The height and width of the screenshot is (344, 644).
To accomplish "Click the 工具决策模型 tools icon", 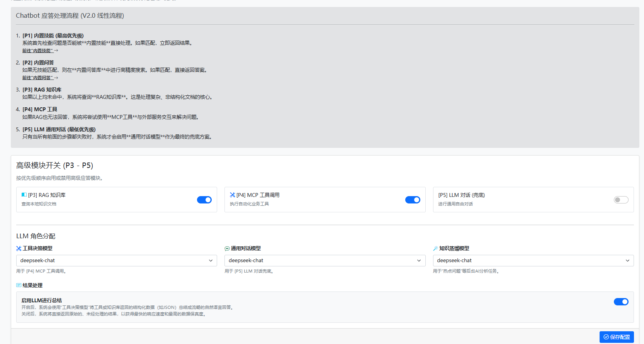I will pos(19,249).
